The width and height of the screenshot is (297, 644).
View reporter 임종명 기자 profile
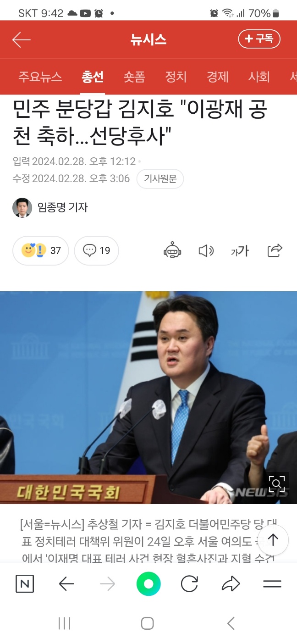click(50, 207)
